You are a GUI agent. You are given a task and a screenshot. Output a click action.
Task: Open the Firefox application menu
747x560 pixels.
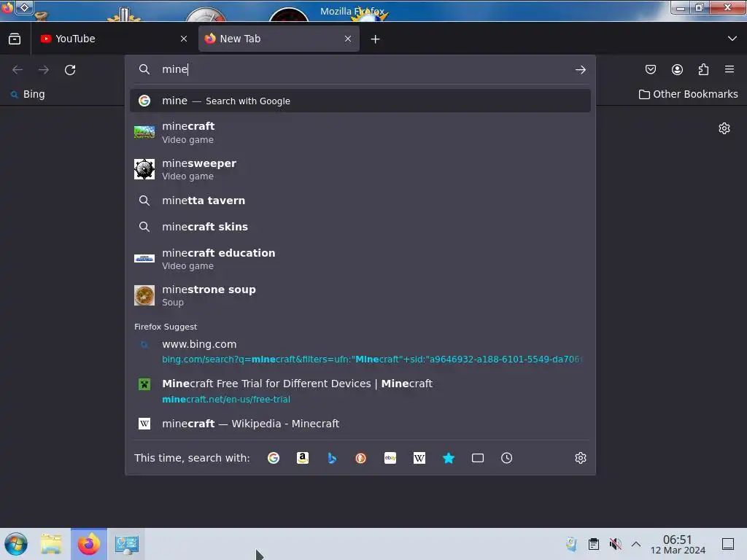click(x=729, y=69)
